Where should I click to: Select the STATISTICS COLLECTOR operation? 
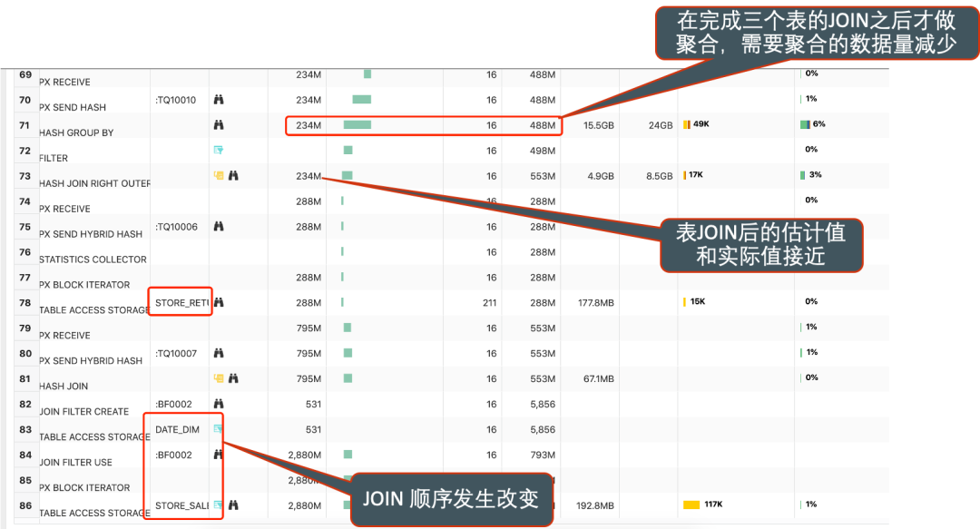click(93, 260)
